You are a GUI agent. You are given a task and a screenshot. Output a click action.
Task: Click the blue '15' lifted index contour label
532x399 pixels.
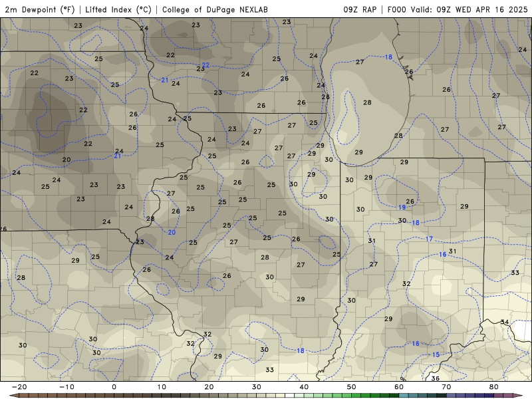point(436,355)
